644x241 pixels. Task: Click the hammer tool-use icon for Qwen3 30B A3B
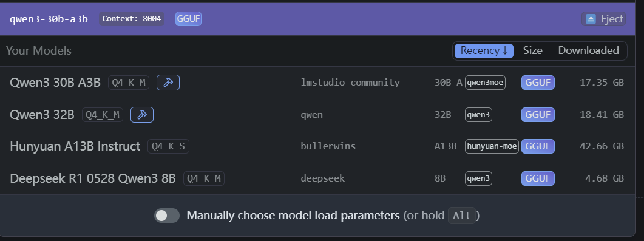click(168, 83)
